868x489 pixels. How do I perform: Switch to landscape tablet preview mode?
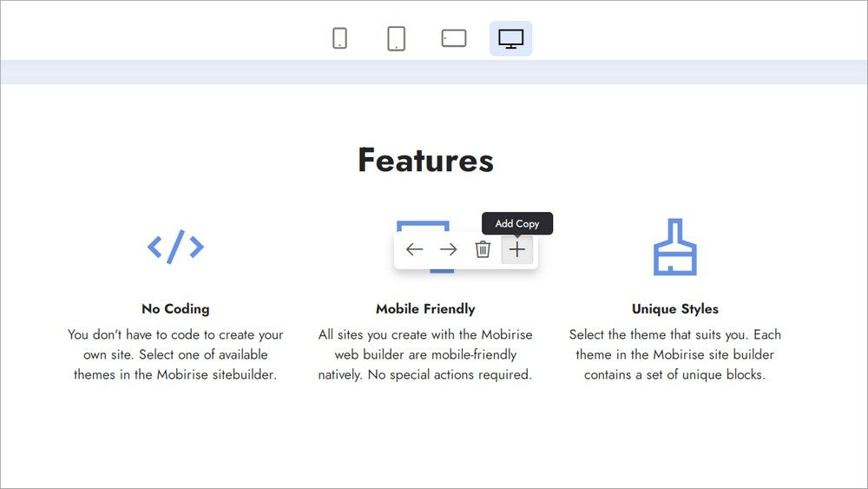click(x=454, y=38)
